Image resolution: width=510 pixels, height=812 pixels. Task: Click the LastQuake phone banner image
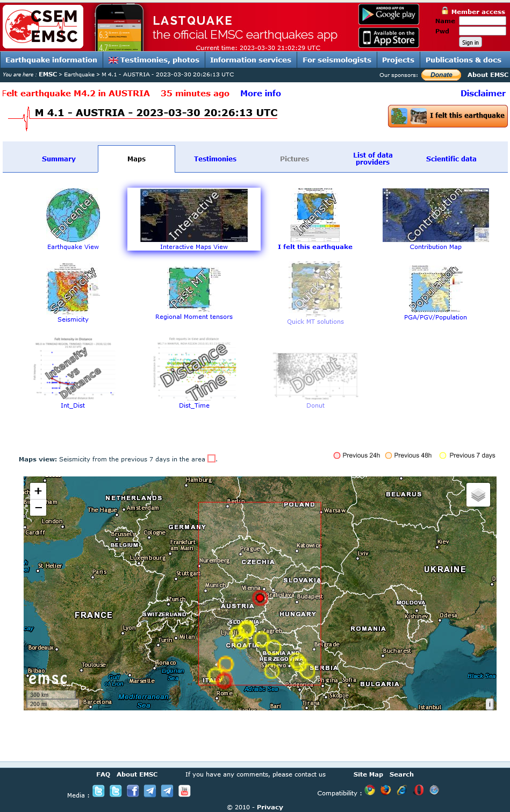pyautogui.click(x=119, y=27)
